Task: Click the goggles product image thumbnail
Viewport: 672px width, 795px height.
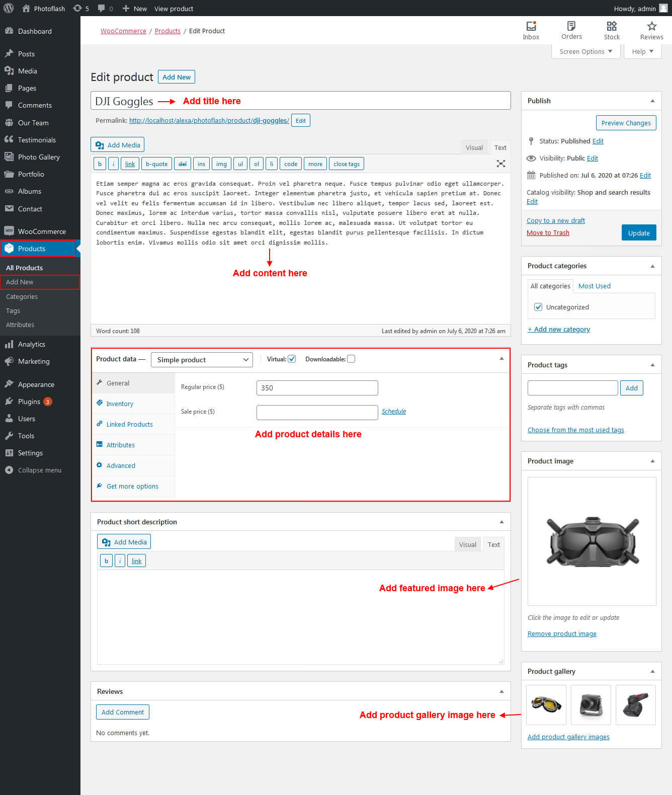Action: click(x=592, y=541)
